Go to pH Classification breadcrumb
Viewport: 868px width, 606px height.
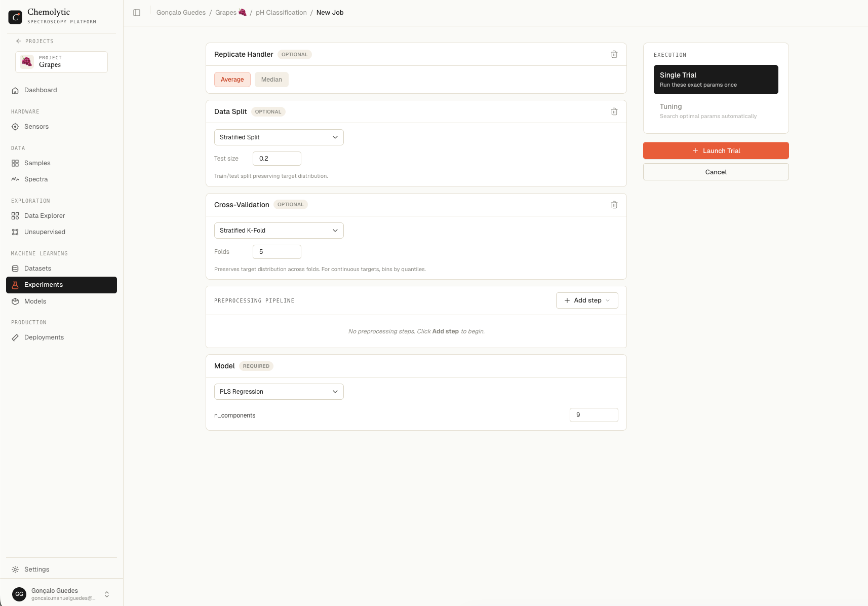pos(281,13)
